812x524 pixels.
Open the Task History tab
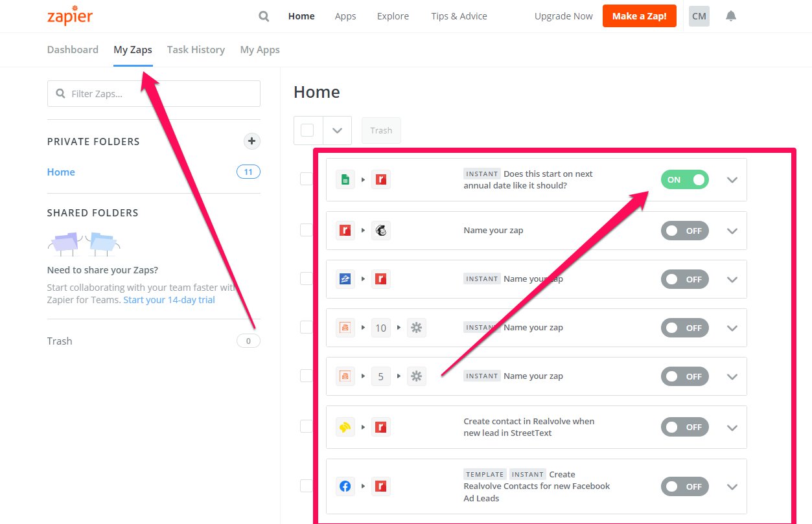(196, 50)
